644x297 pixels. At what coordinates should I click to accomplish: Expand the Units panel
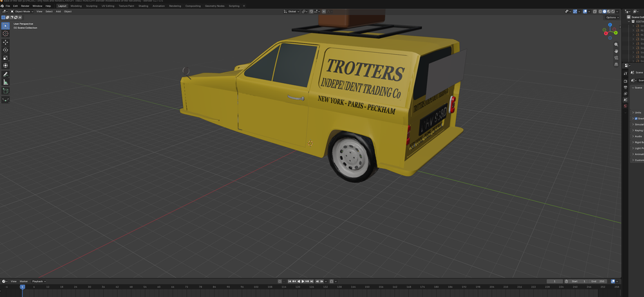coord(637,112)
